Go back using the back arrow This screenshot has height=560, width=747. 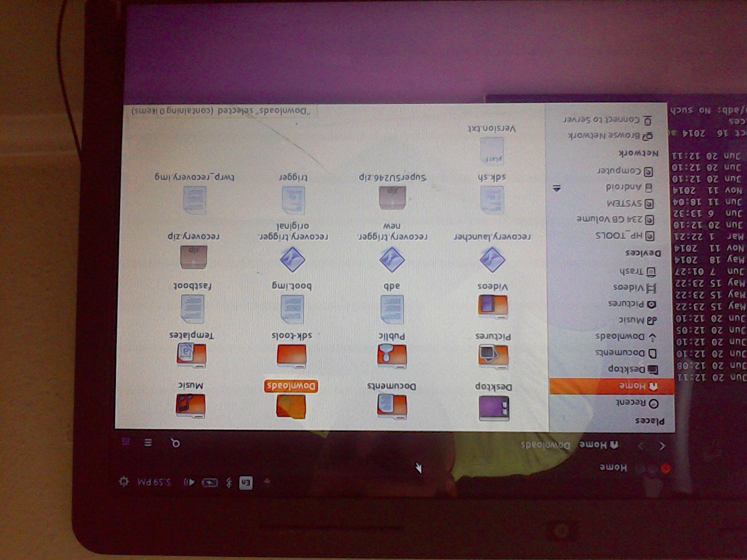[662, 446]
